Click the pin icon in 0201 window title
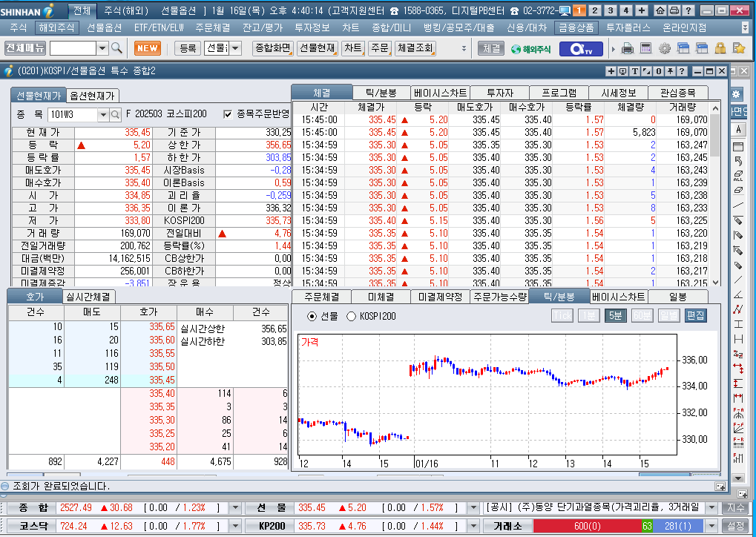The image size is (756, 537). coord(670,71)
